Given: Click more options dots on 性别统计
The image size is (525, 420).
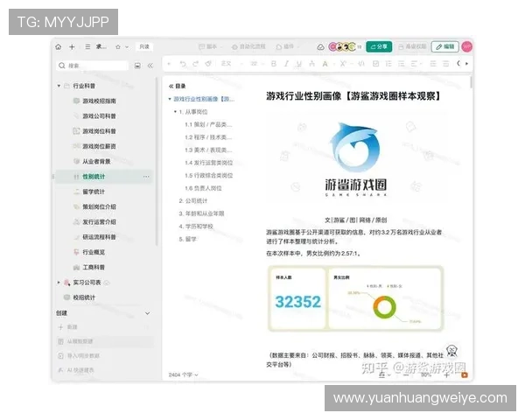Looking at the screenshot, I should coord(146,177).
